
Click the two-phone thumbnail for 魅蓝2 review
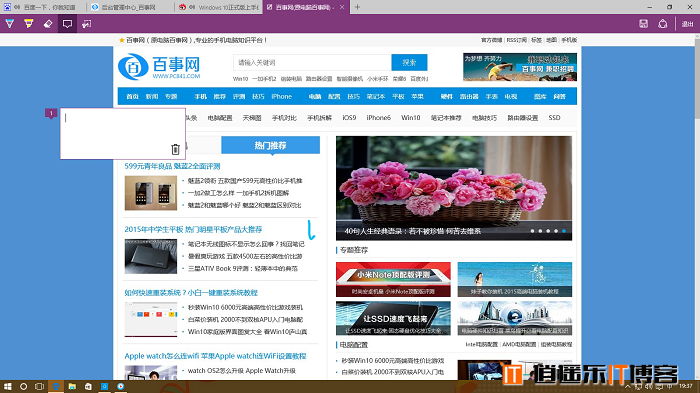pos(151,193)
